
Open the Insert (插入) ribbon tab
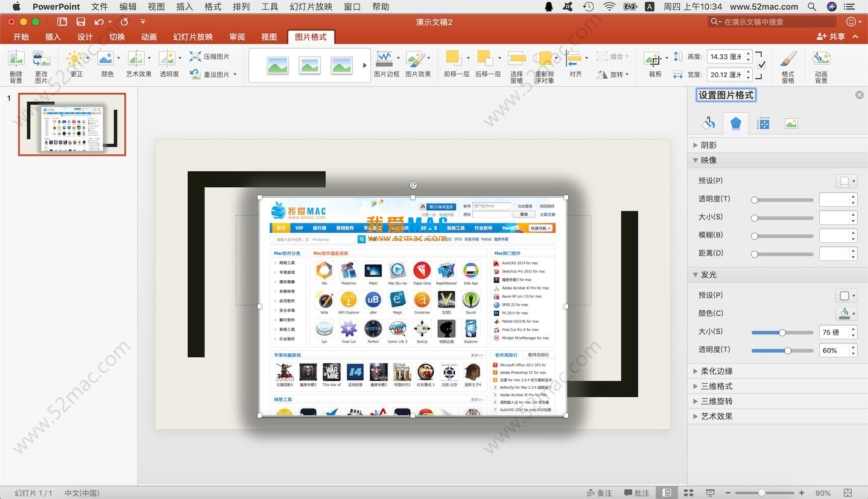(x=53, y=37)
